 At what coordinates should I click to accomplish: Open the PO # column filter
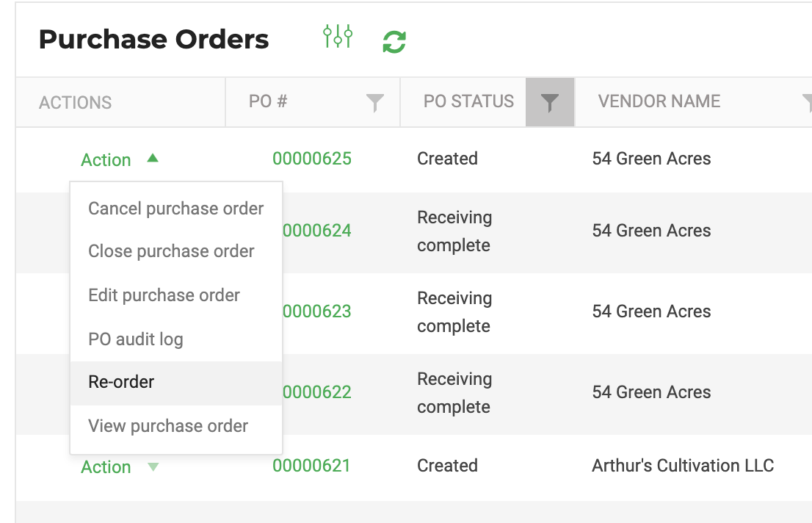point(374,103)
